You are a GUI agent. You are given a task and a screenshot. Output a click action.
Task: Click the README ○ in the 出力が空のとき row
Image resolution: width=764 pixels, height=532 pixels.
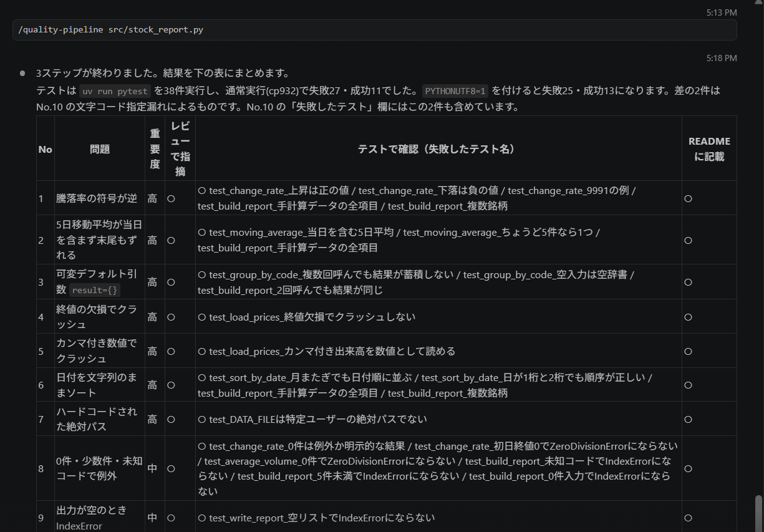pos(689,518)
